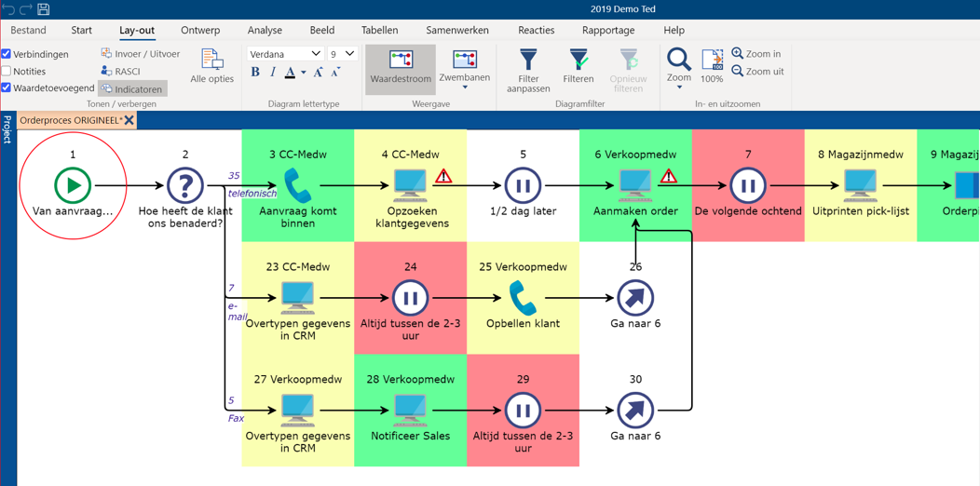This screenshot has height=486, width=980.
Task: Click the font color A button
Action: click(x=290, y=73)
